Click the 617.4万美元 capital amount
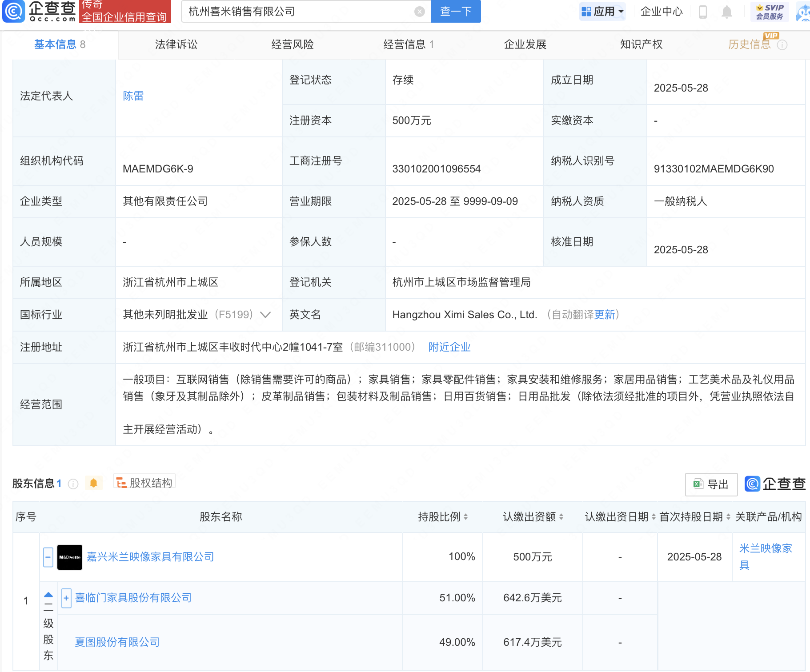Viewport: 810px width, 672px height. click(533, 642)
